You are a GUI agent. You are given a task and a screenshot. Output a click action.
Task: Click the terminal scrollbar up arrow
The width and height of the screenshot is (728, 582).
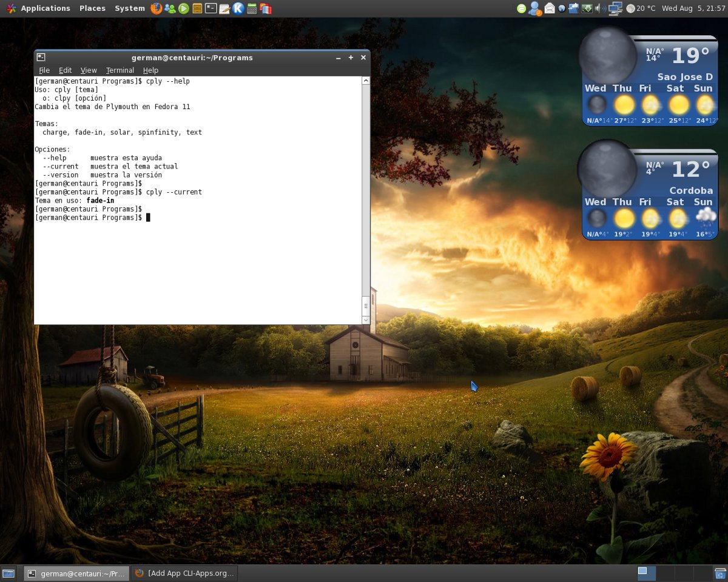366,81
